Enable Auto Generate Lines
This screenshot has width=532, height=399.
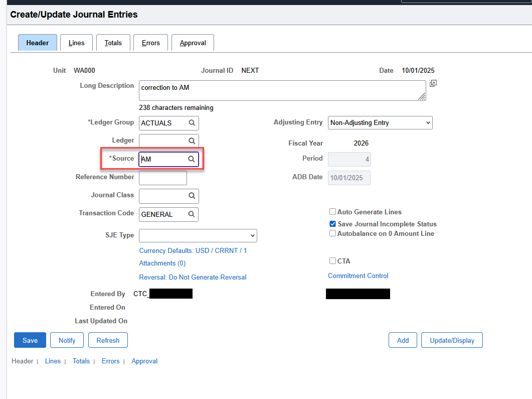coord(332,212)
